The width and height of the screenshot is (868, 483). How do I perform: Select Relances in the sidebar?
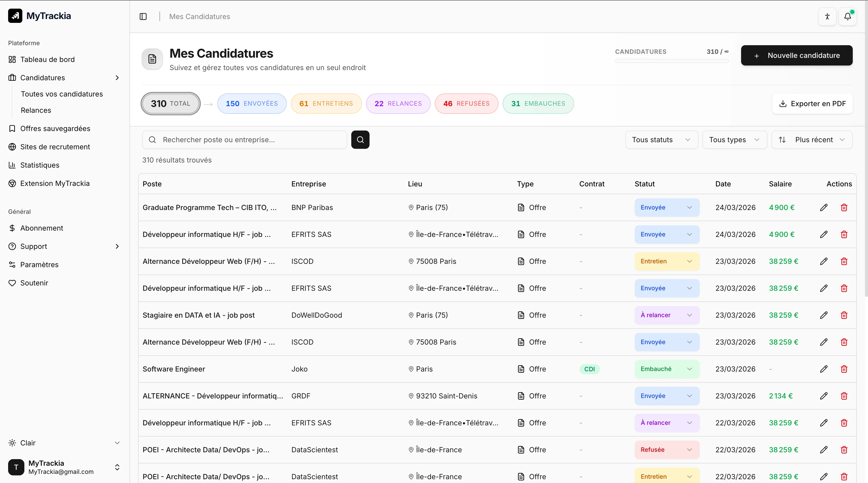36,110
